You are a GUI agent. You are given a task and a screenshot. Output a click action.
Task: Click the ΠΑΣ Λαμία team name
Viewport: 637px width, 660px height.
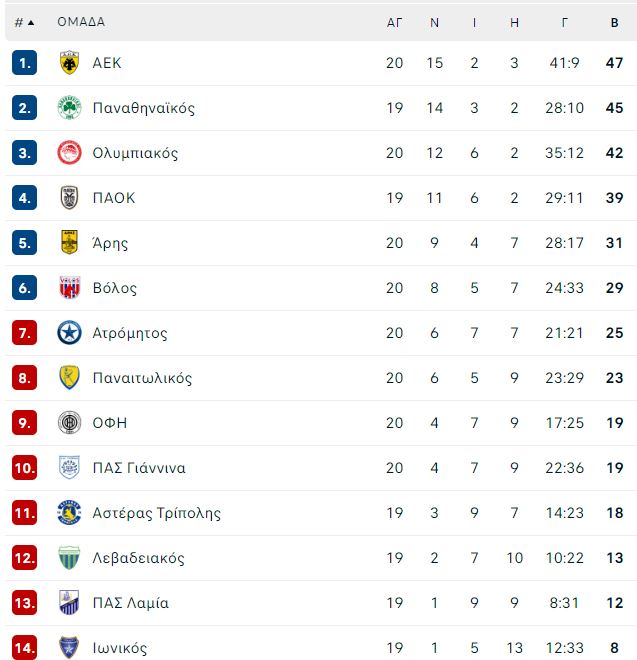pos(131,603)
